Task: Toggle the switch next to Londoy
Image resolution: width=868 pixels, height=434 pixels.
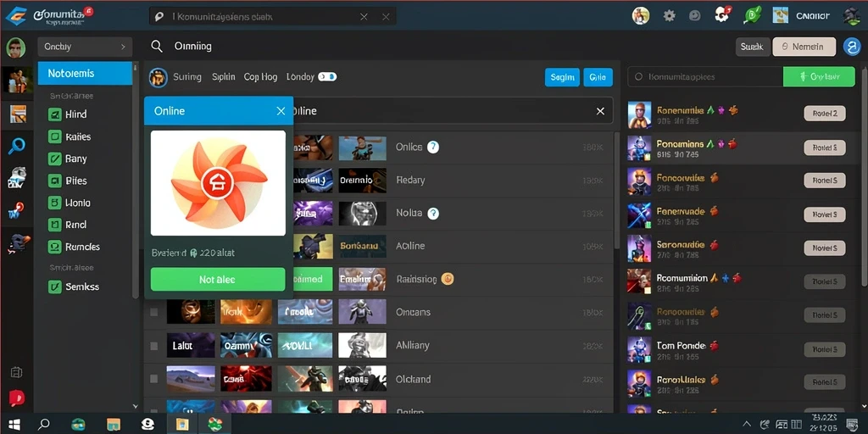Action: click(327, 77)
